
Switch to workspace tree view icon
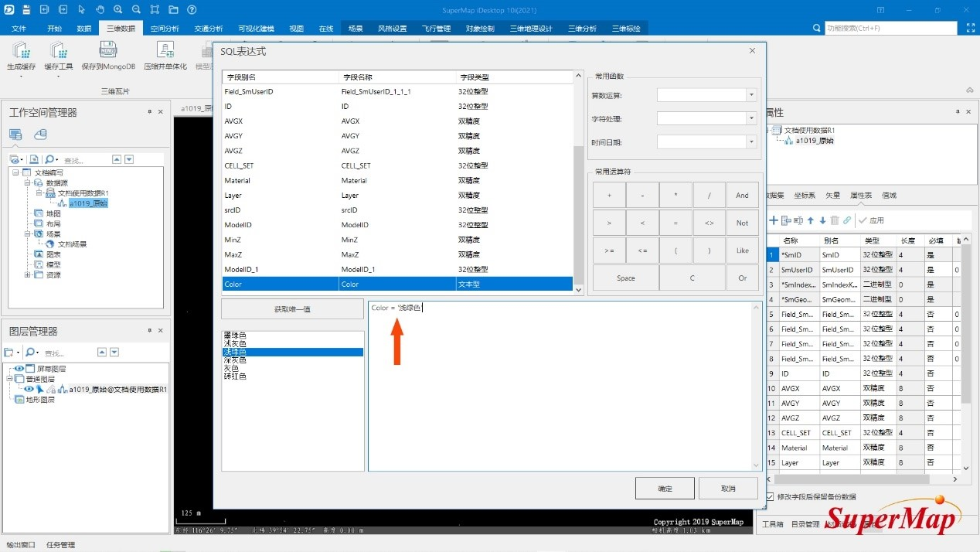pyautogui.click(x=15, y=135)
